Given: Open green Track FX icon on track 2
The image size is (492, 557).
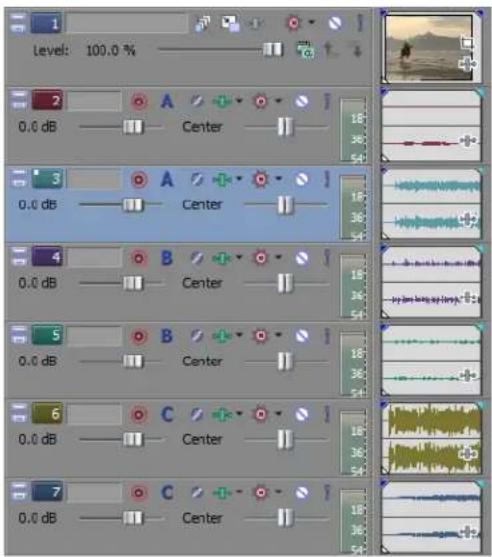Looking at the screenshot, I should tap(222, 102).
